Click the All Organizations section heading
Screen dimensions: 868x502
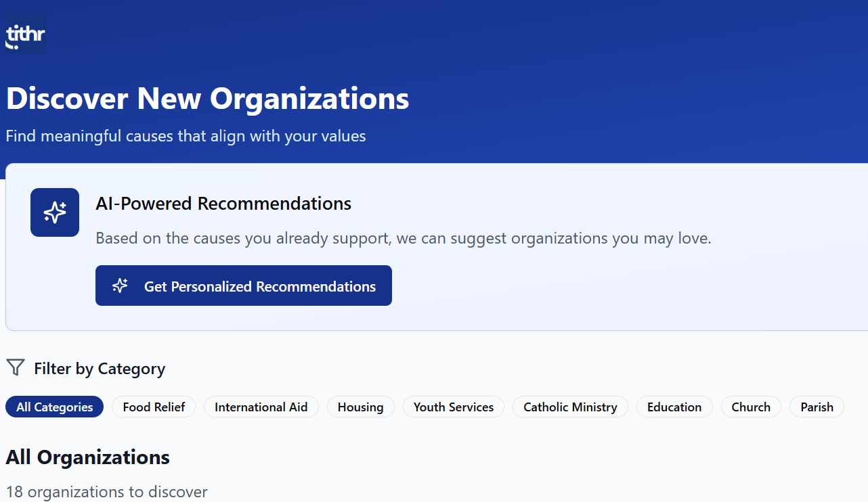click(87, 457)
